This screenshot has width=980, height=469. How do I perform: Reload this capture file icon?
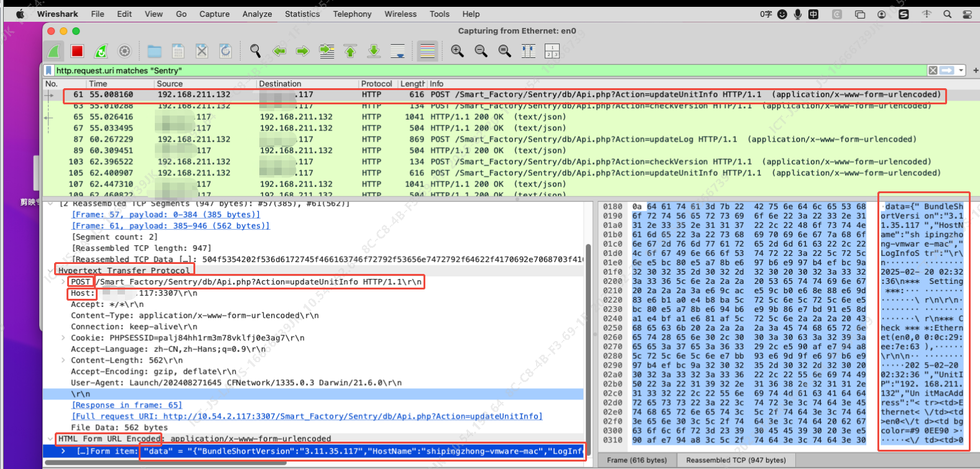coord(226,51)
